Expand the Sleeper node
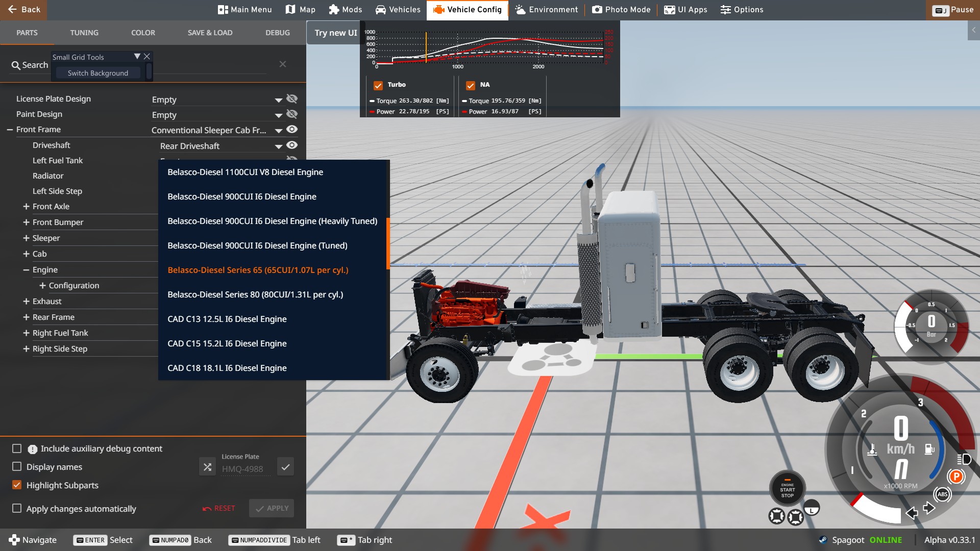 [x=26, y=238]
